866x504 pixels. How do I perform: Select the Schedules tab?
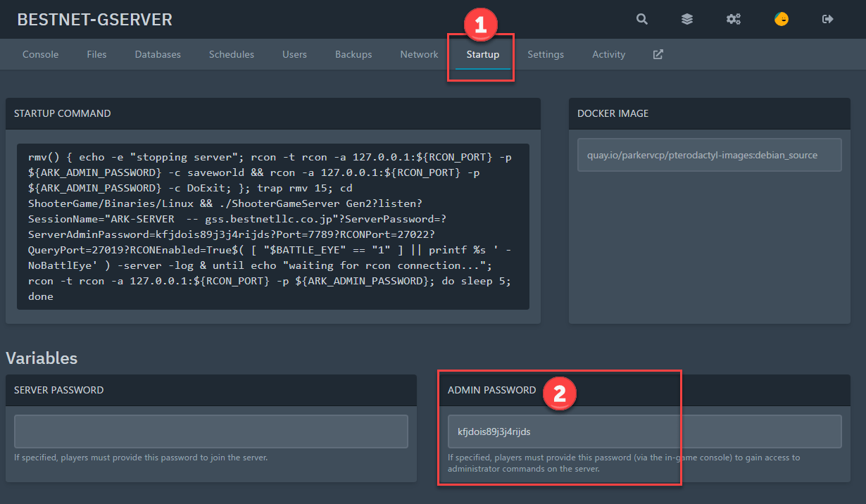pyautogui.click(x=232, y=54)
